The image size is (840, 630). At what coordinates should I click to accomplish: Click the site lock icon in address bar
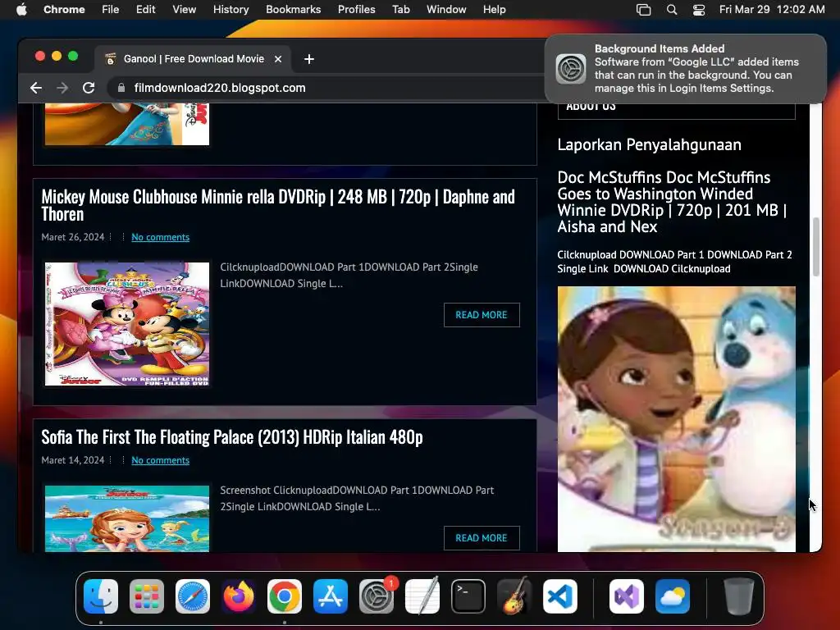pyautogui.click(x=121, y=88)
